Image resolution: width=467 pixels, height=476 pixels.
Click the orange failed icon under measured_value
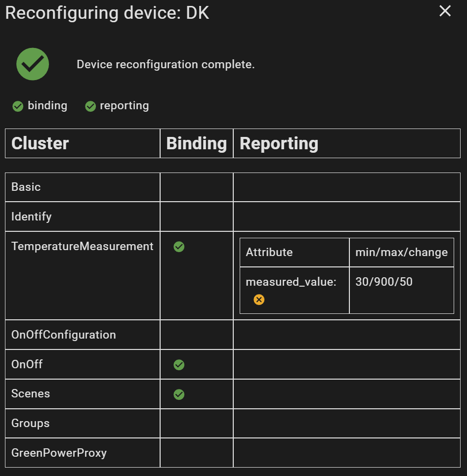pyautogui.click(x=259, y=300)
